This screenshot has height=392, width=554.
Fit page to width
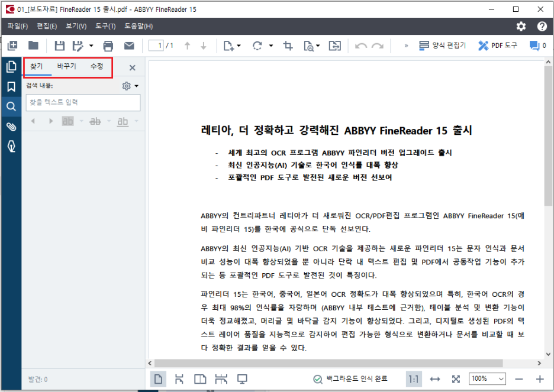(435, 380)
